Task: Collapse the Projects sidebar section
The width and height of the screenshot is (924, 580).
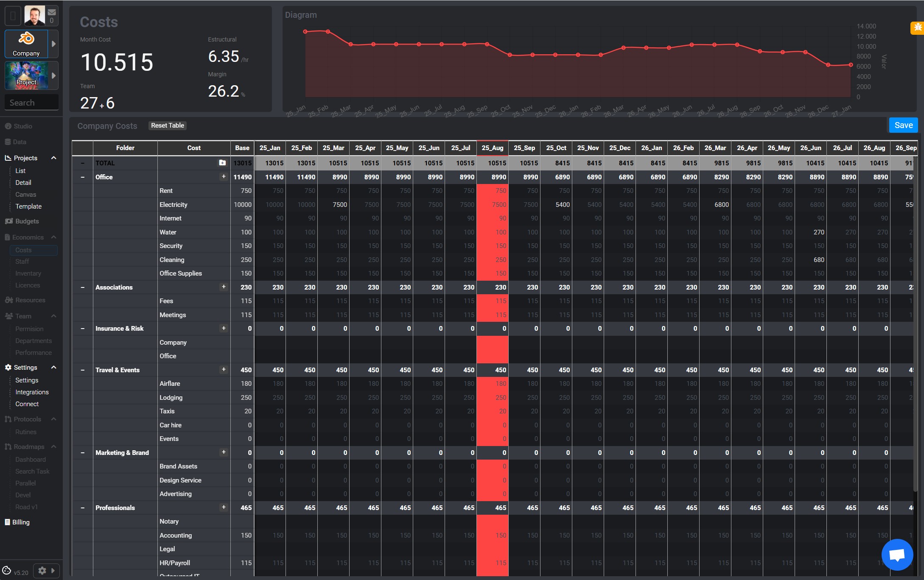Action: coord(53,158)
